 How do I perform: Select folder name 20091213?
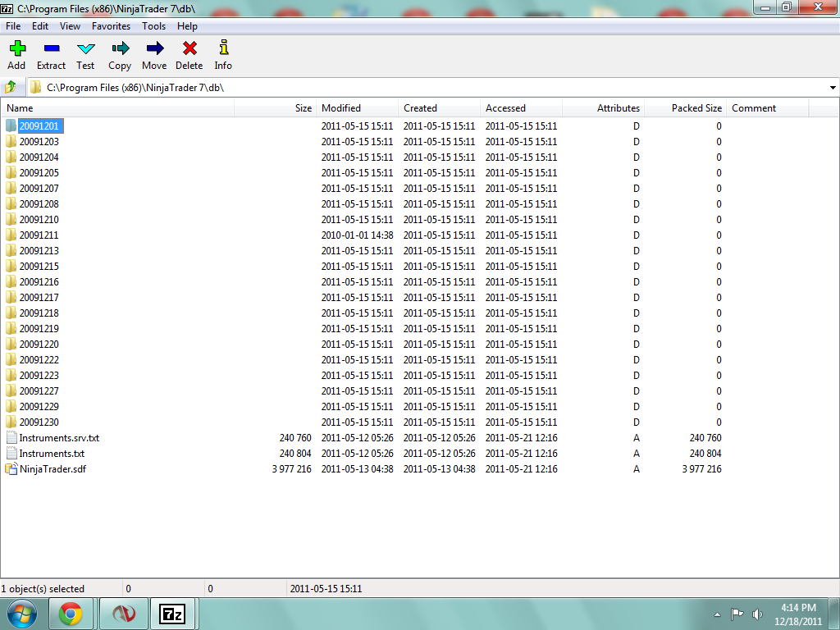click(39, 250)
